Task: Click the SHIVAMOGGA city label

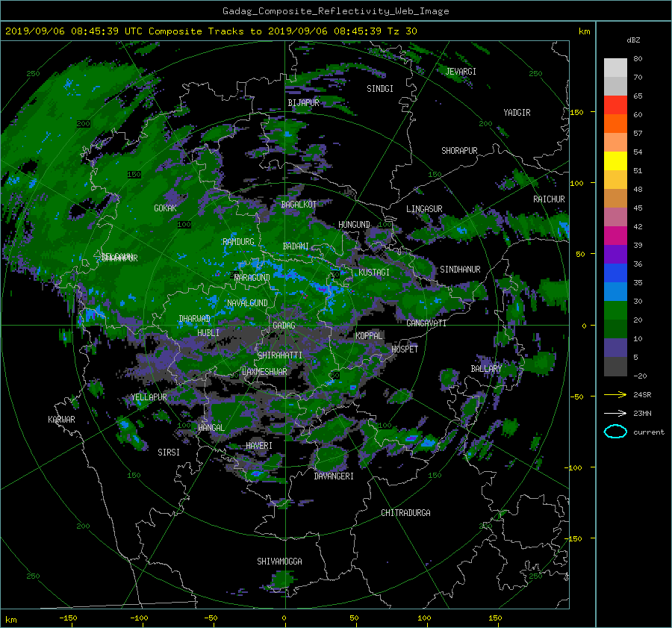Action: (279, 562)
